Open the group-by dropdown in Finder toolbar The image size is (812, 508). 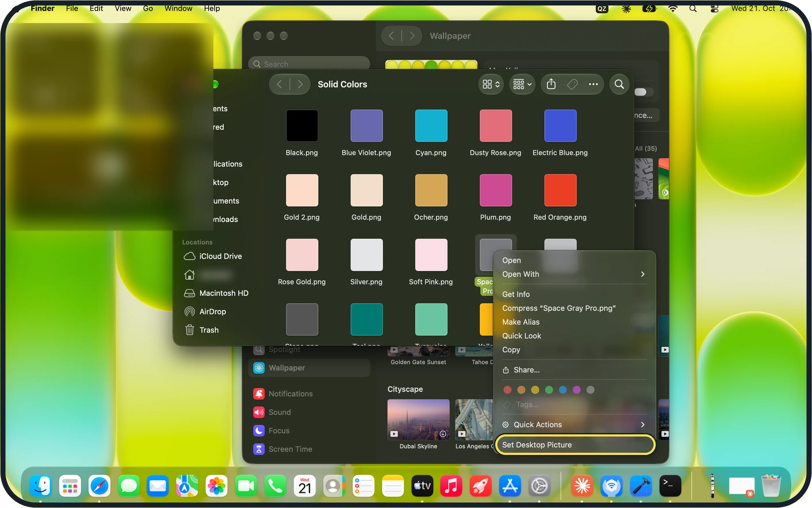(x=522, y=84)
